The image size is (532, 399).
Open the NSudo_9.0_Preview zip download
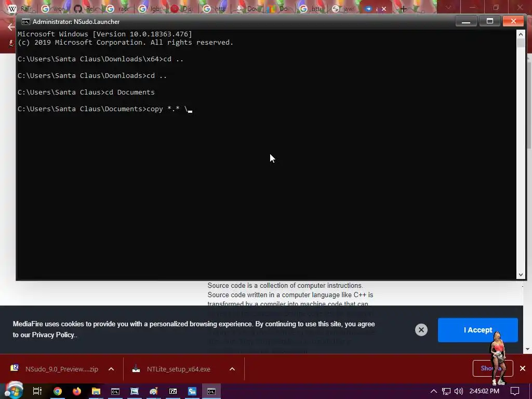[x=54, y=369]
